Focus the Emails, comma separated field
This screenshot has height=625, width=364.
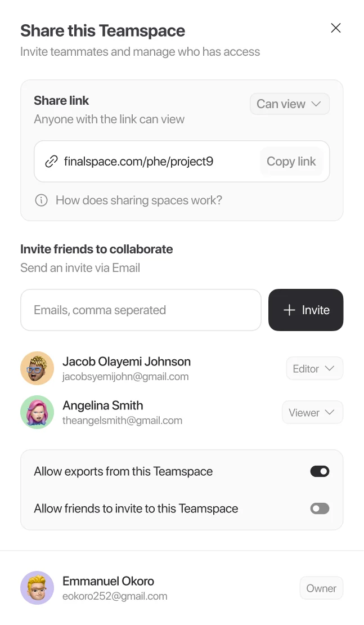[141, 310]
